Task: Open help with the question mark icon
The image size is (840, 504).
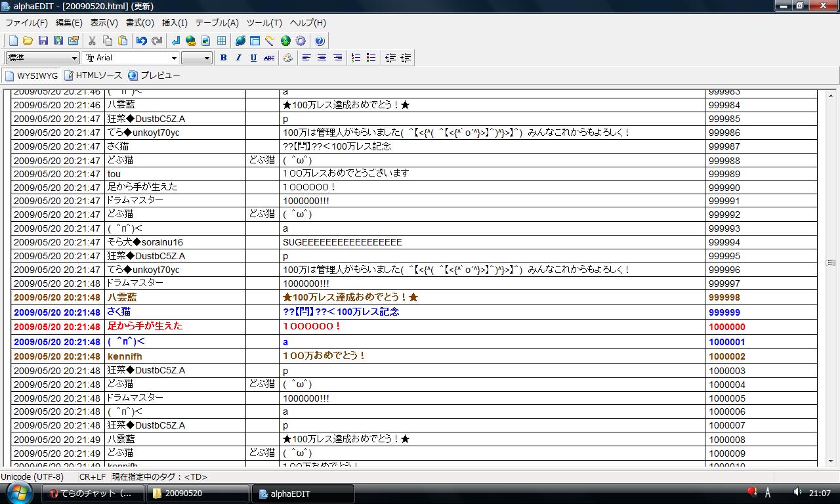Action: click(x=320, y=41)
